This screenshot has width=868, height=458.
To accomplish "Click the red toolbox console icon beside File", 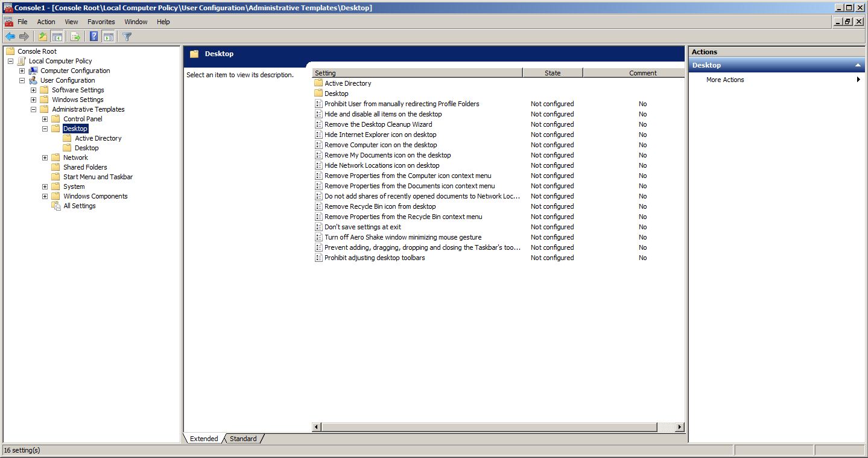I will pos(8,22).
